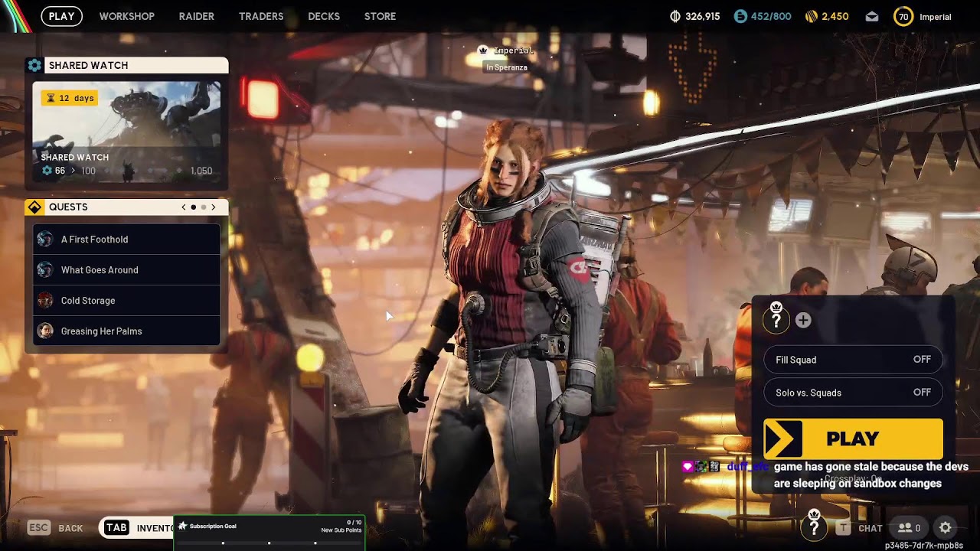Click the ESC Back button

pos(55,528)
